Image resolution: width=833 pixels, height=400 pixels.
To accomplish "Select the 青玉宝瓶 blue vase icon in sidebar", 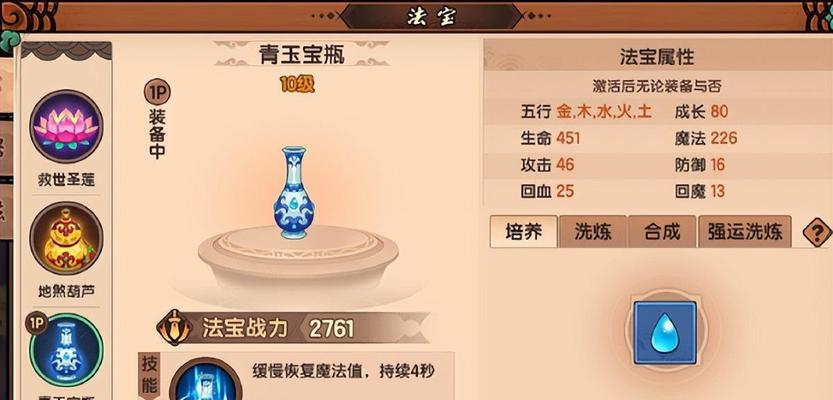I will (x=66, y=351).
